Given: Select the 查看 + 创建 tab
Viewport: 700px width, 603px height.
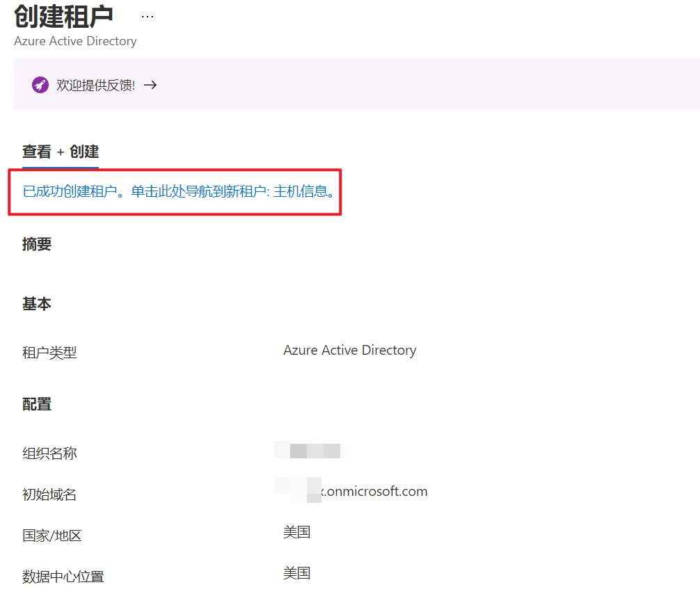Looking at the screenshot, I should click(x=61, y=152).
